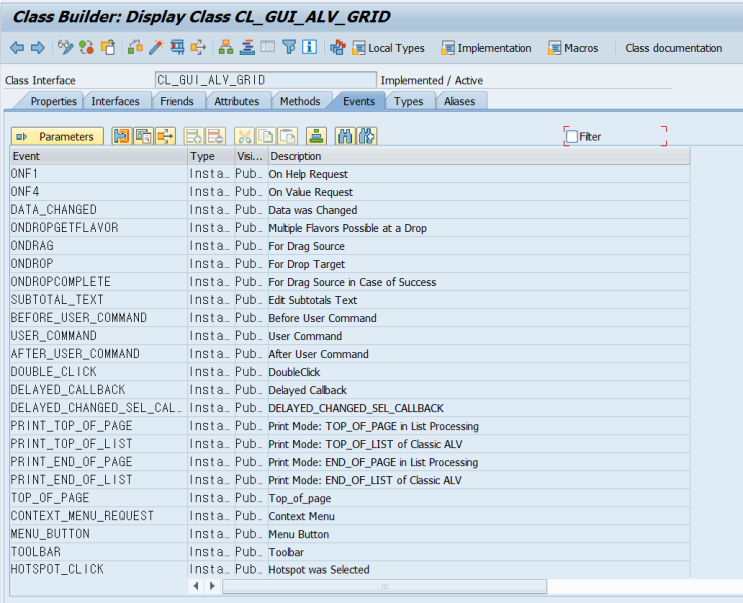Select the ONF4 event cell
The width and height of the screenshot is (743, 603).
99,192
